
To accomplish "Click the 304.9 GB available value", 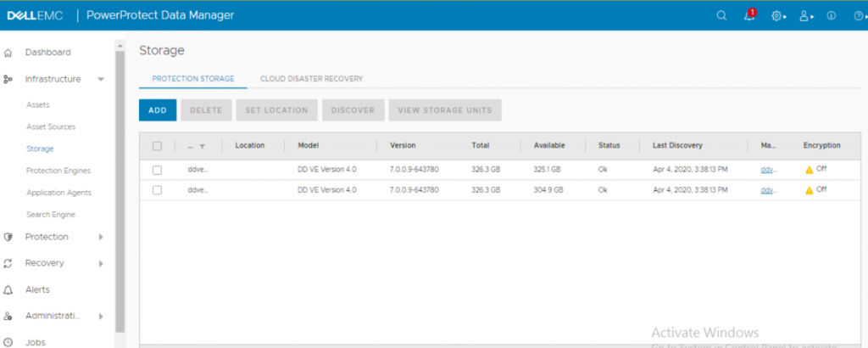I will click(x=548, y=190).
